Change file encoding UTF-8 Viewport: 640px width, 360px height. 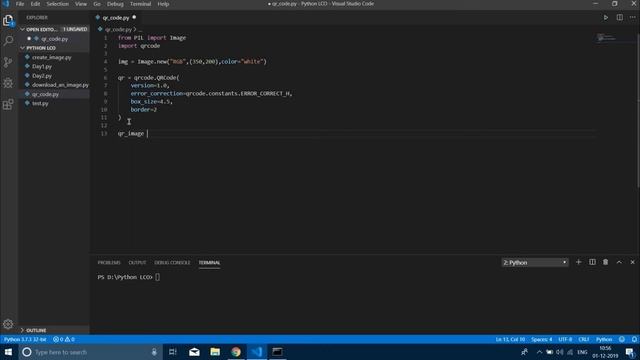click(x=565, y=339)
